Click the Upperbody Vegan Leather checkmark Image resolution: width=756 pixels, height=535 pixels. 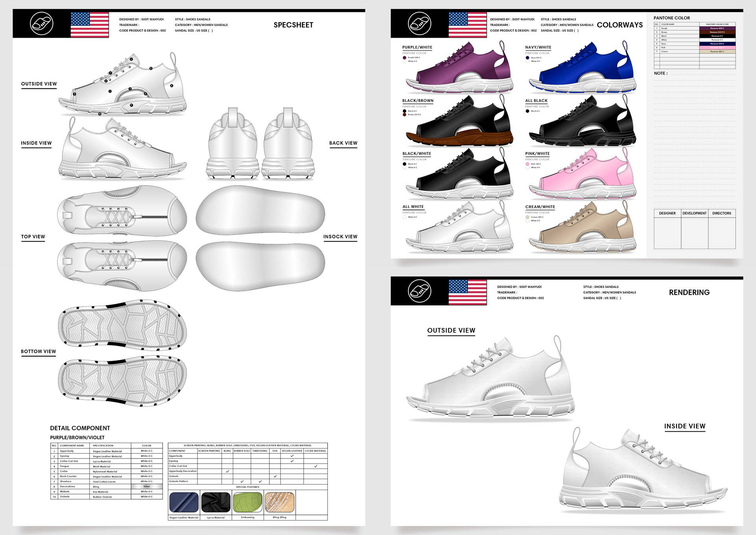(x=292, y=456)
